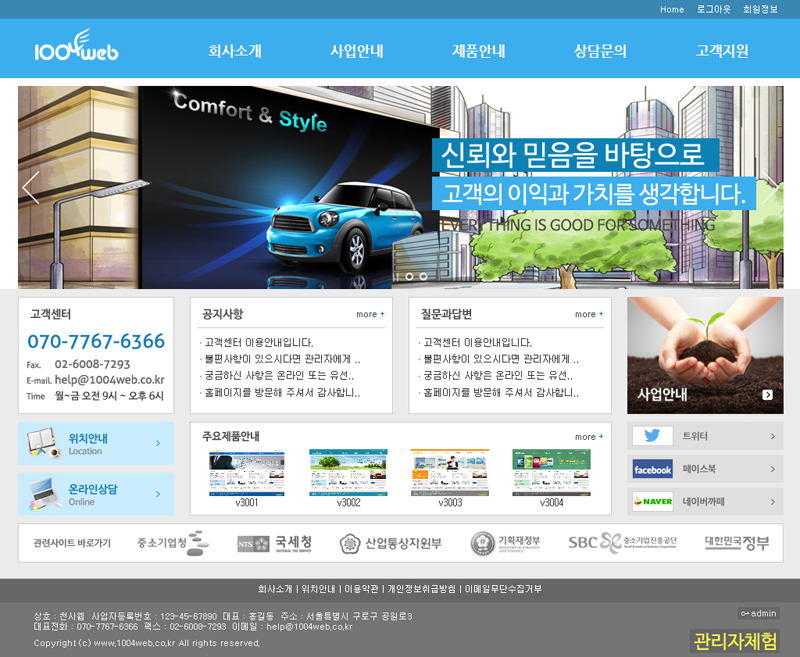This screenshot has height=657, width=800.
Task: Click the 1004web logo
Action: [76, 48]
